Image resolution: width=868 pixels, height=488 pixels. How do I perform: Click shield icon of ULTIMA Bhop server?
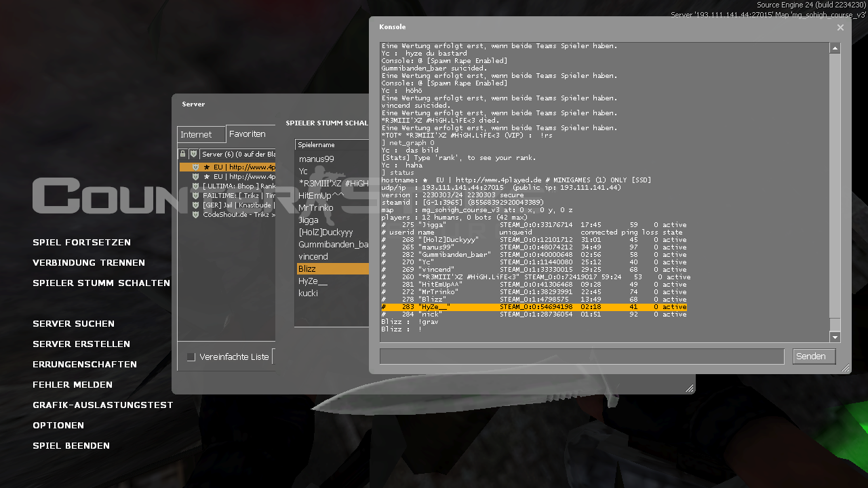coord(195,186)
